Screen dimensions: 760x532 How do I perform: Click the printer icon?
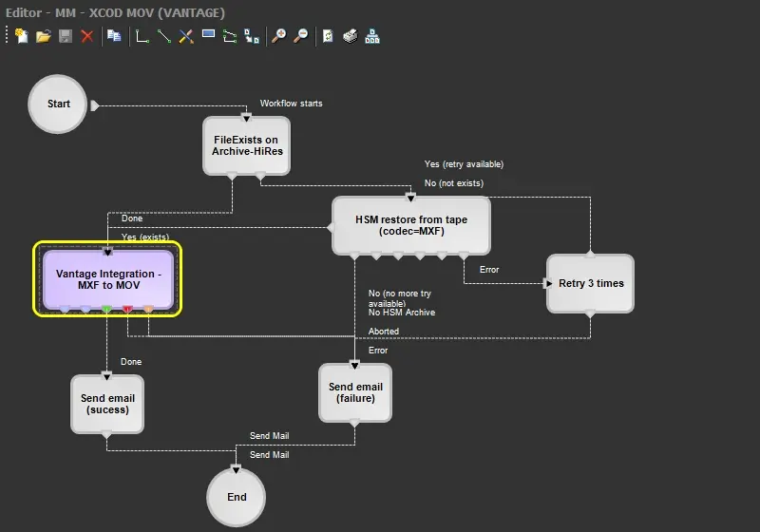[x=350, y=36]
